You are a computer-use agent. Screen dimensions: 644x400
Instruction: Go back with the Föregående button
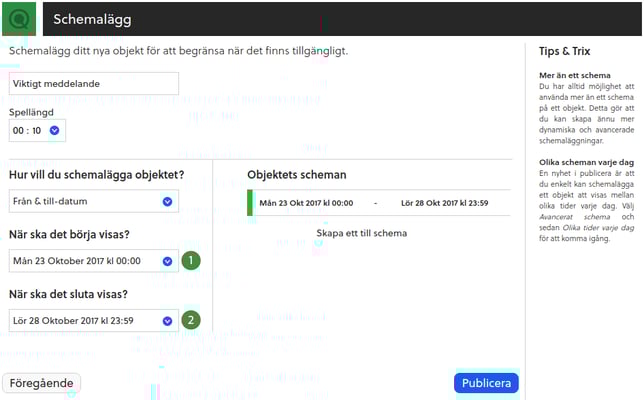[42, 383]
